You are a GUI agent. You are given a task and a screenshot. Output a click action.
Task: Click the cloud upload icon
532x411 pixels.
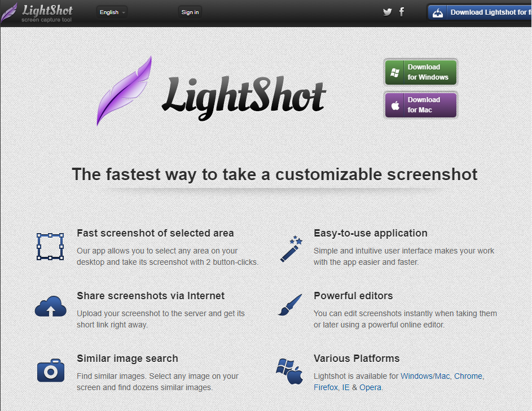(x=51, y=308)
